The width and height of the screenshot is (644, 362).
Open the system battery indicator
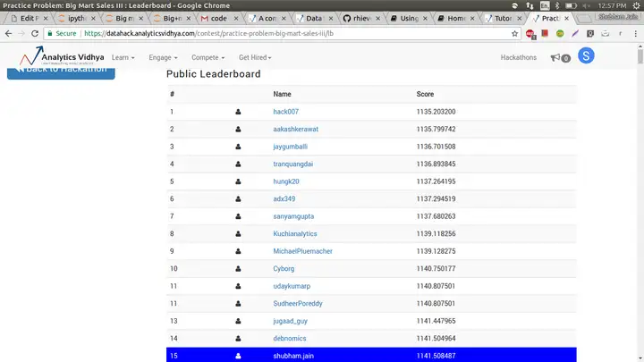tap(571, 5)
